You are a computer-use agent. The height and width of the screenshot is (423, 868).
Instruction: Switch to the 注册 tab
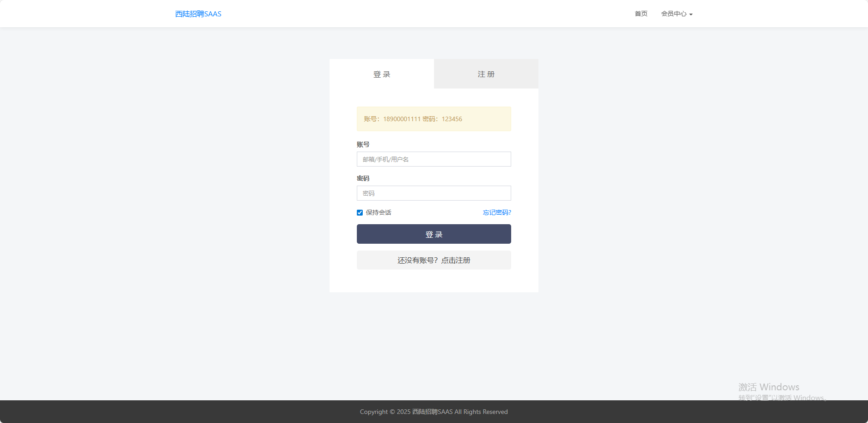[486, 74]
